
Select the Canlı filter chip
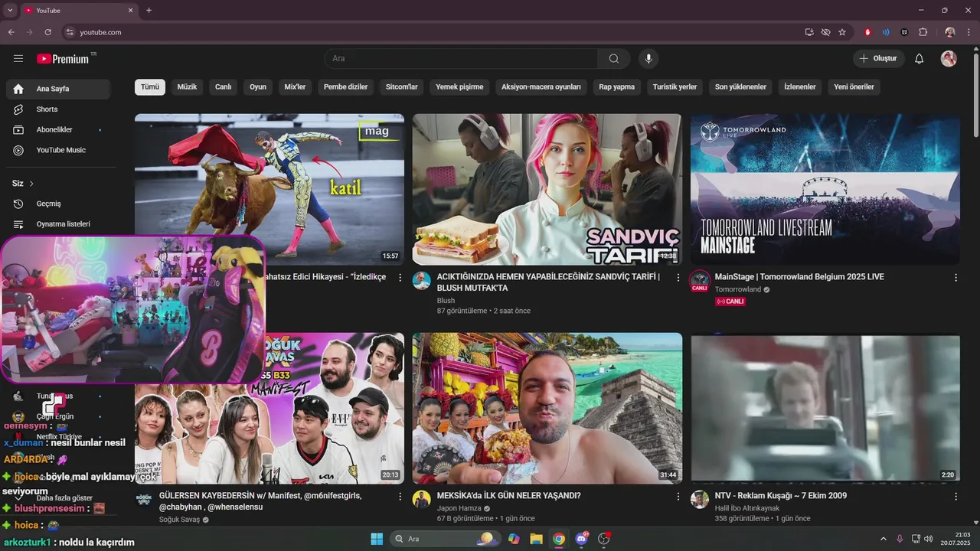[224, 87]
